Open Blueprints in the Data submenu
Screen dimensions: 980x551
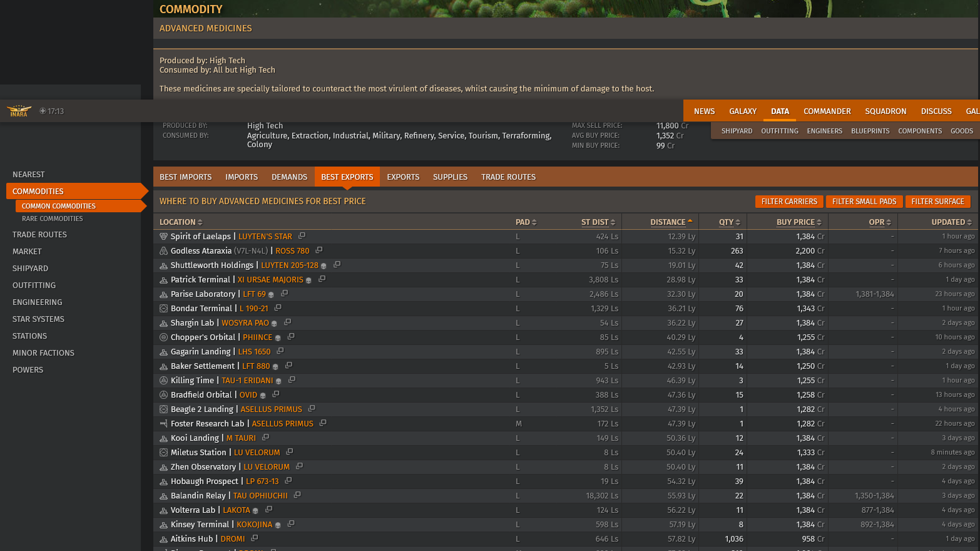870,131
